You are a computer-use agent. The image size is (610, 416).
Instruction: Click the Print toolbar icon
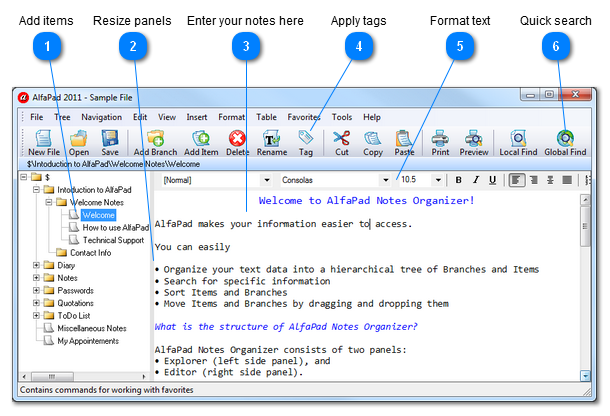point(440,138)
